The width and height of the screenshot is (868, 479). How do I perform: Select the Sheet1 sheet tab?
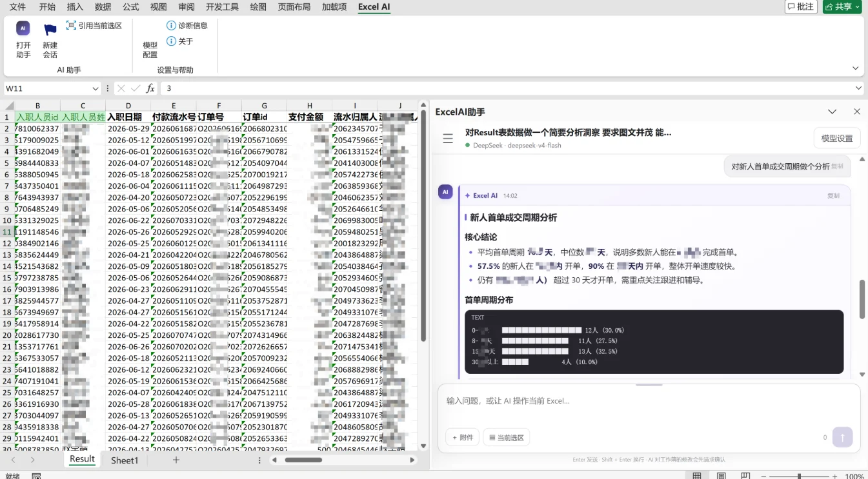coord(125,460)
